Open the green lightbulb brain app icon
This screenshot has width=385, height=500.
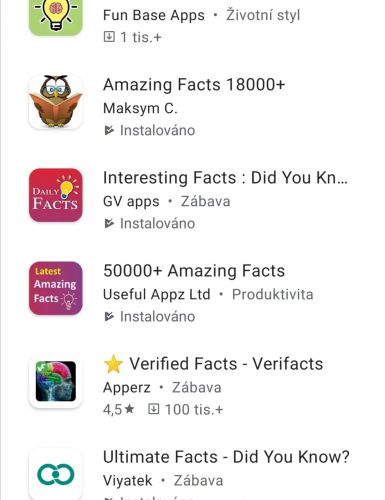tap(56, 15)
